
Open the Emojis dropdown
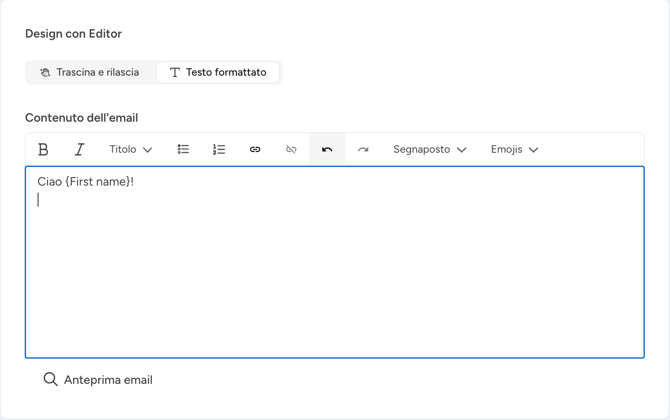514,149
